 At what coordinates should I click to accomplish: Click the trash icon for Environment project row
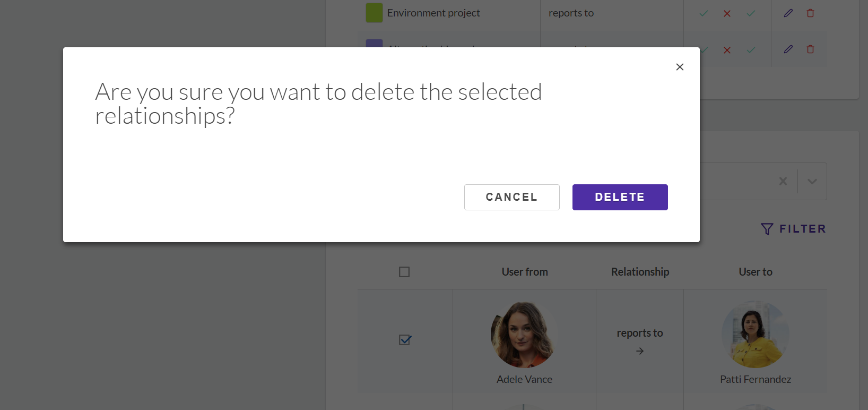click(810, 13)
